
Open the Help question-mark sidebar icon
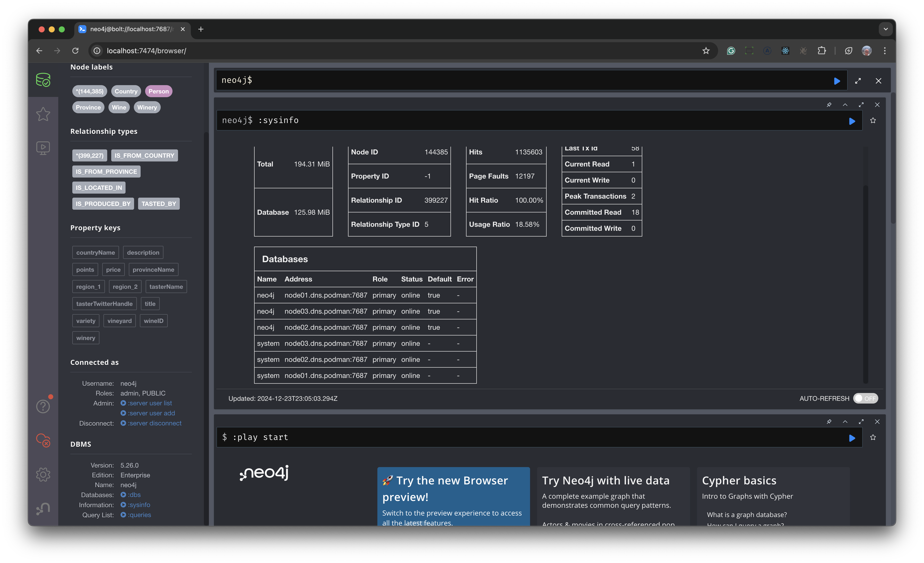(43, 406)
